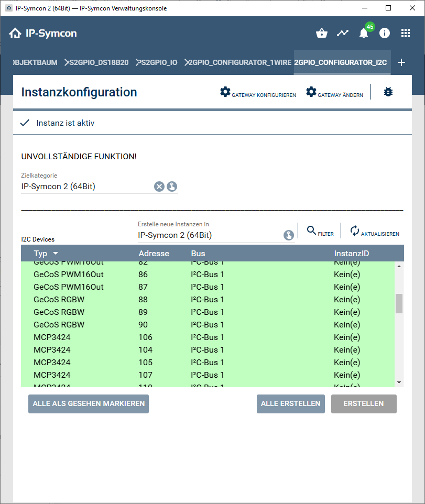The height and width of the screenshot is (504, 425).
Task: Add a new tab with plus icon
Action: pos(401,63)
